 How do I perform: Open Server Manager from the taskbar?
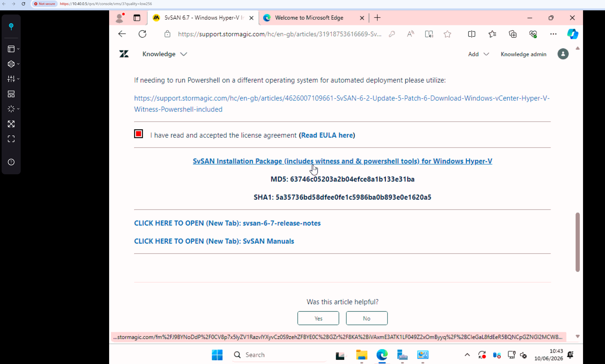tap(402, 355)
